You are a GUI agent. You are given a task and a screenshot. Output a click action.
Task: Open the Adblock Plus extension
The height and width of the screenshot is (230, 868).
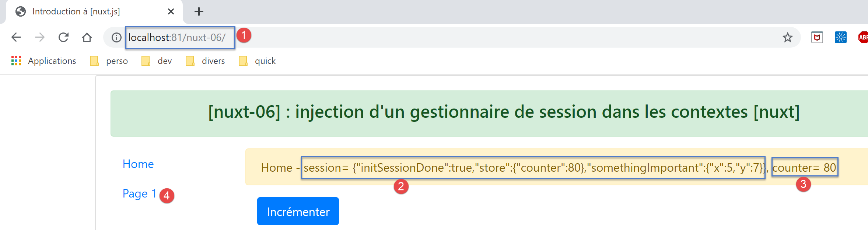[863, 37]
